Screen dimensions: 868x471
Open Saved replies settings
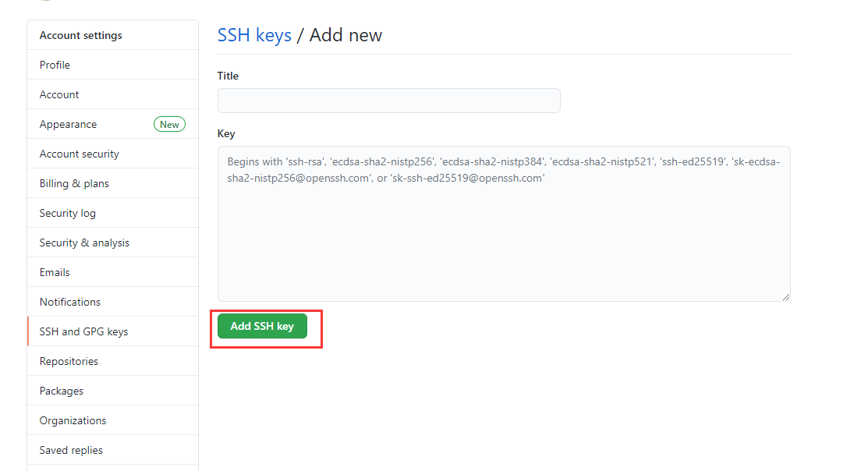71,450
